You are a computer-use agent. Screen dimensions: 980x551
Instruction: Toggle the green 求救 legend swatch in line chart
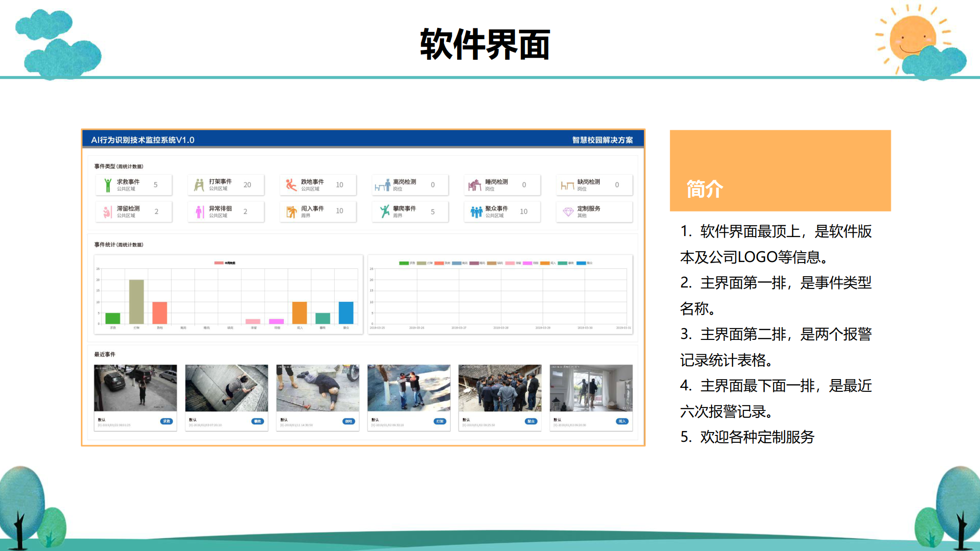click(x=404, y=263)
